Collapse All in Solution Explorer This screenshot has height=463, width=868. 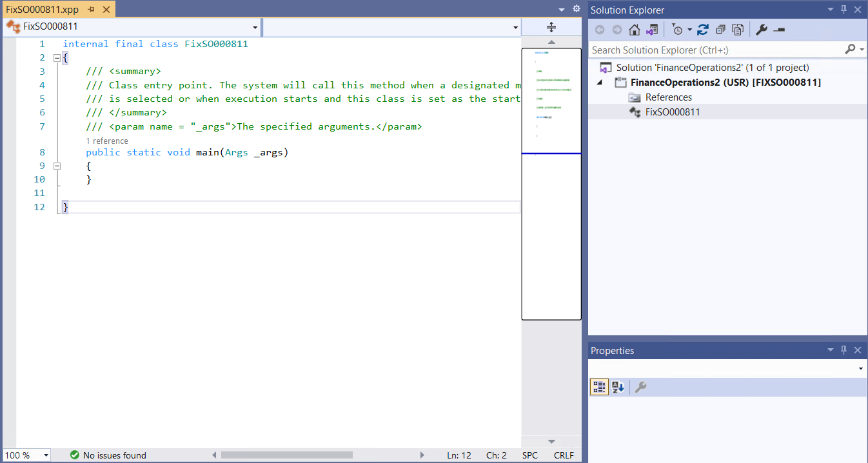(720, 30)
